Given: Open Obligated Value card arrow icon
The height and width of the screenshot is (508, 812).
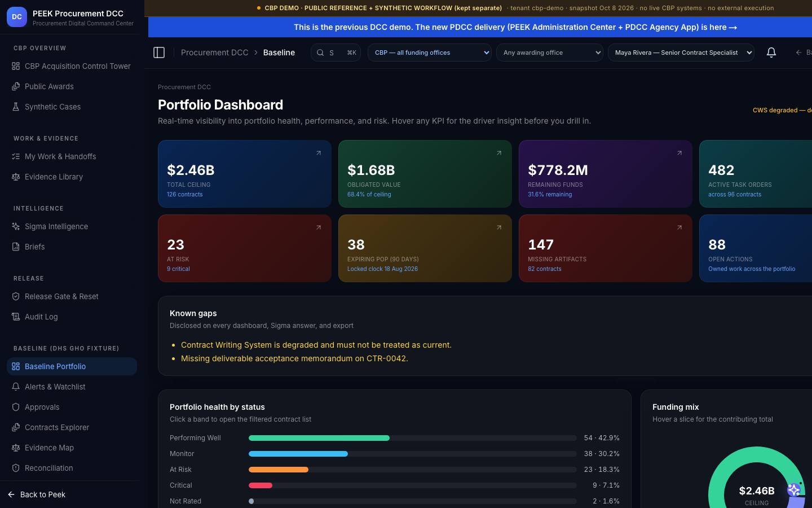Looking at the screenshot, I should pyautogui.click(x=499, y=153).
